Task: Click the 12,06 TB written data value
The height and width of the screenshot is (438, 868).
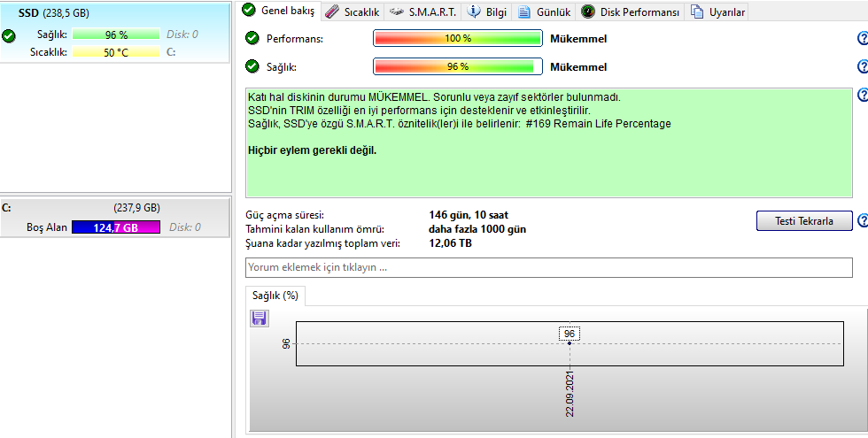Action: (450, 242)
